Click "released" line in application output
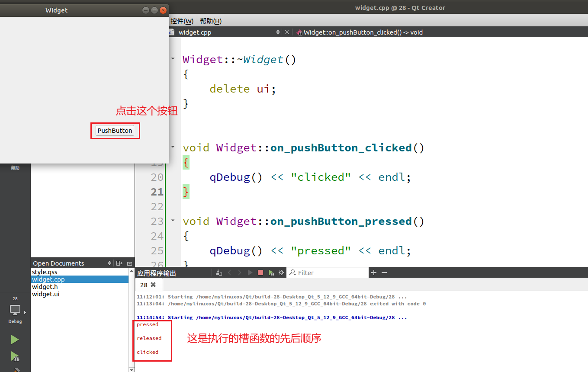 coord(149,338)
